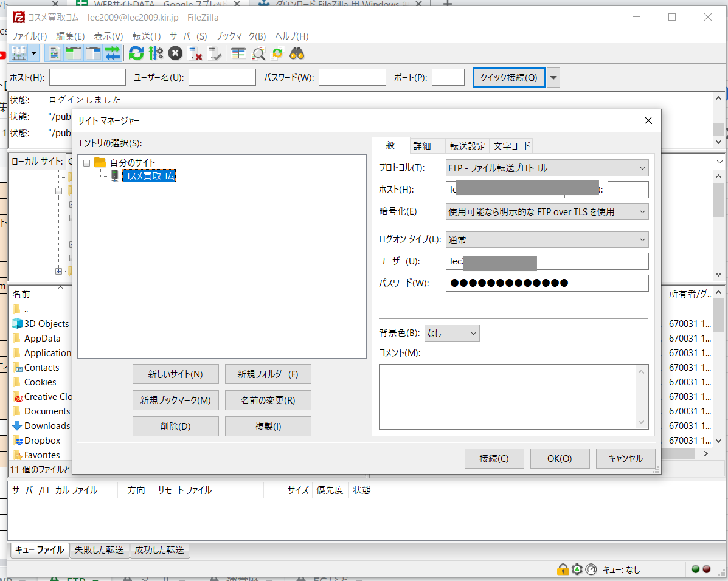Toggle the message log display
This screenshot has width=728, height=581.
(x=55, y=53)
